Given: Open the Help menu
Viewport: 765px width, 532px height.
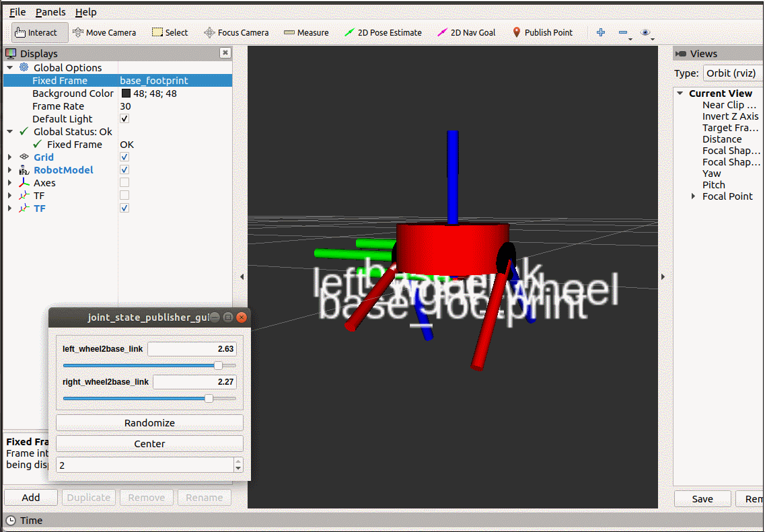Looking at the screenshot, I should click(86, 12).
